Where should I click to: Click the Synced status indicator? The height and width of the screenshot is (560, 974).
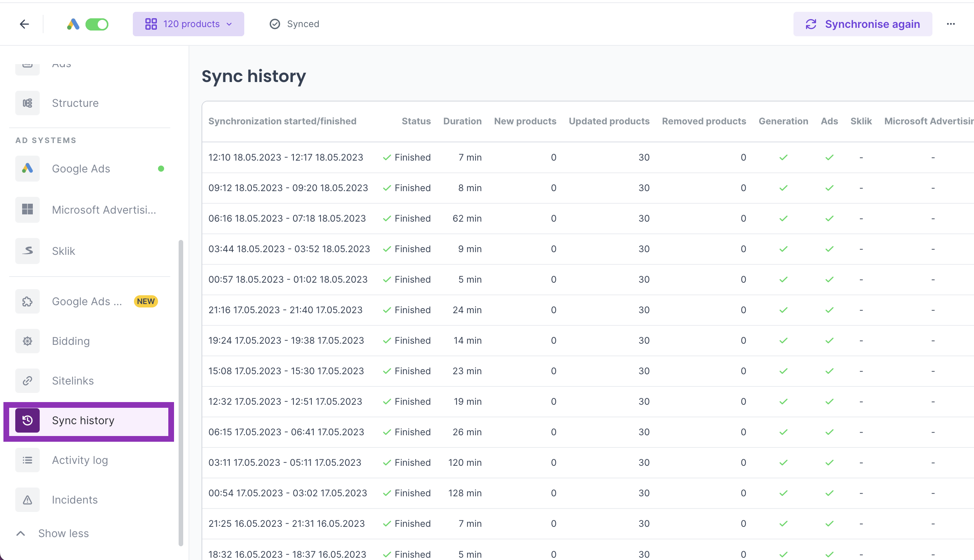click(294, 24)
